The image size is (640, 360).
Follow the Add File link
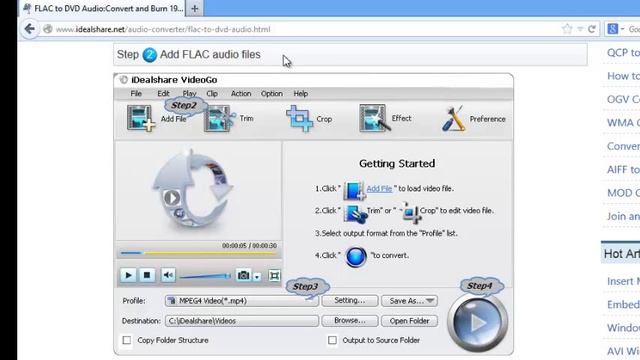[379, 189]
